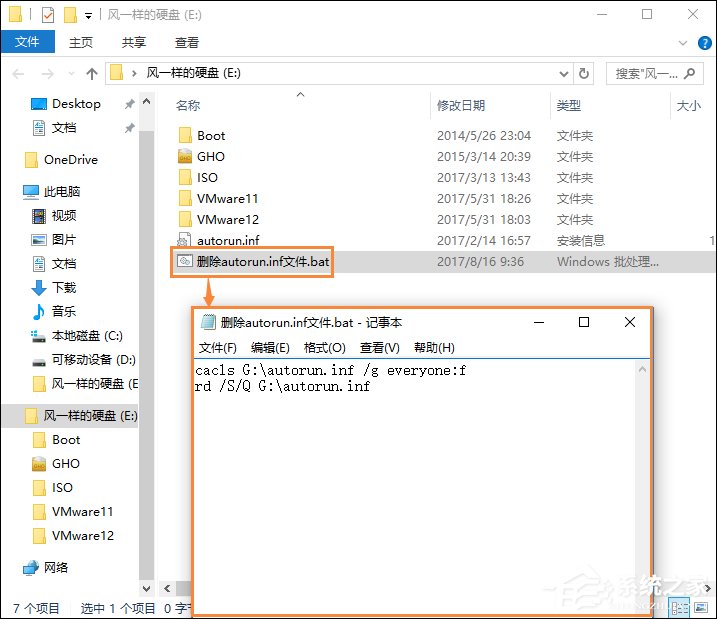Viewport: 717px width, 619px height.
Task: Sort by 修改日期 column header
Action: tap(461, 106)
